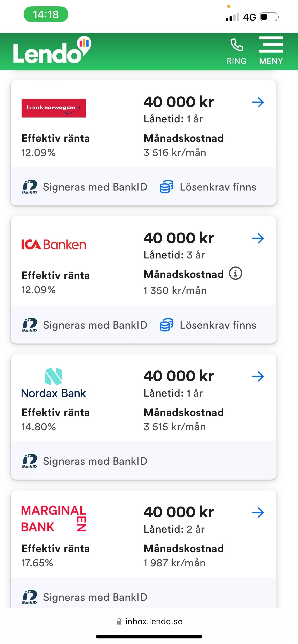Tap the Nordax Bank logo
The height and width of the screenshot is (644, 298).
[x=54, y=383]
